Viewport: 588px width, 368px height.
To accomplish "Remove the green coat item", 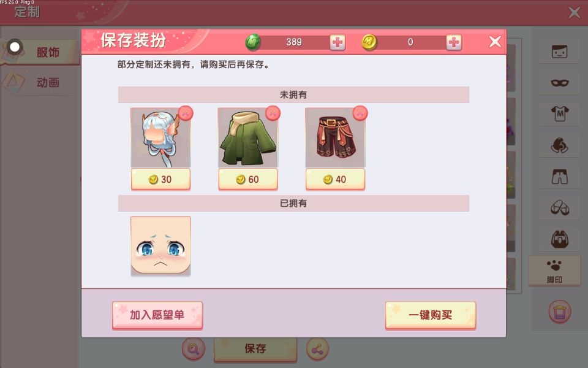I will (x=273, y=113).
